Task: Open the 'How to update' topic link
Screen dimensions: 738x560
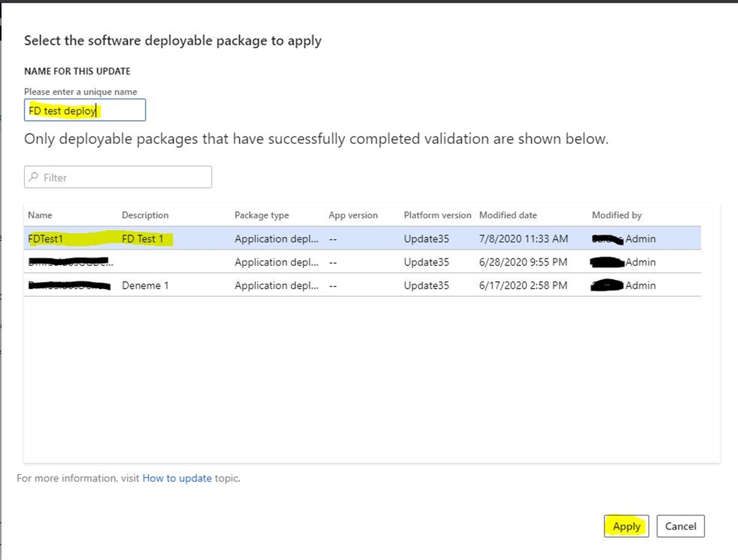Action: (x=177, y=478)
